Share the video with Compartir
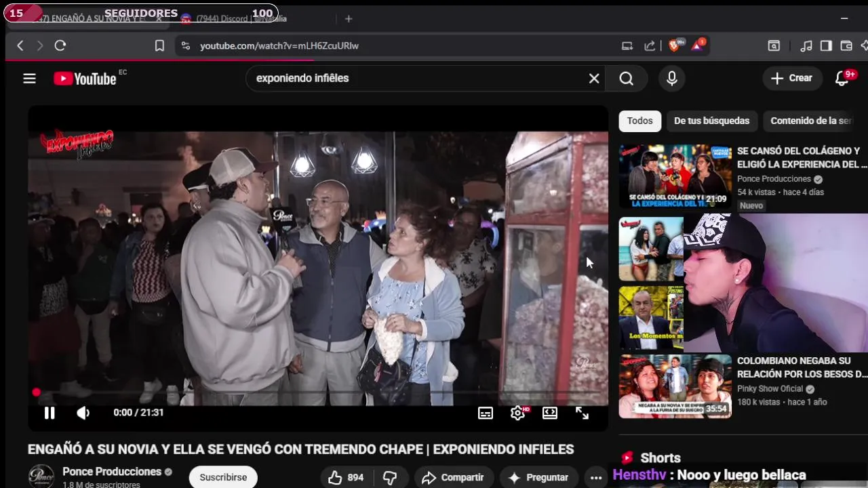This screenshot has width=868, height=488. click(452, 477)
